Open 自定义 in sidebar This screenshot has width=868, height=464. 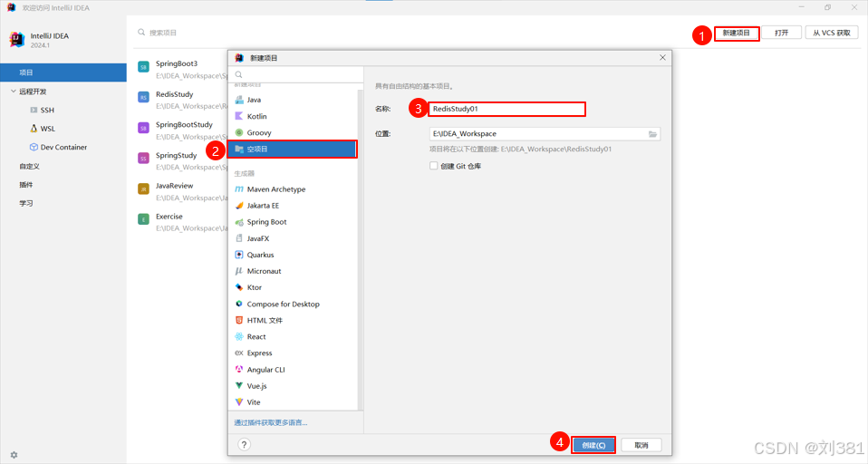(29, 166)
